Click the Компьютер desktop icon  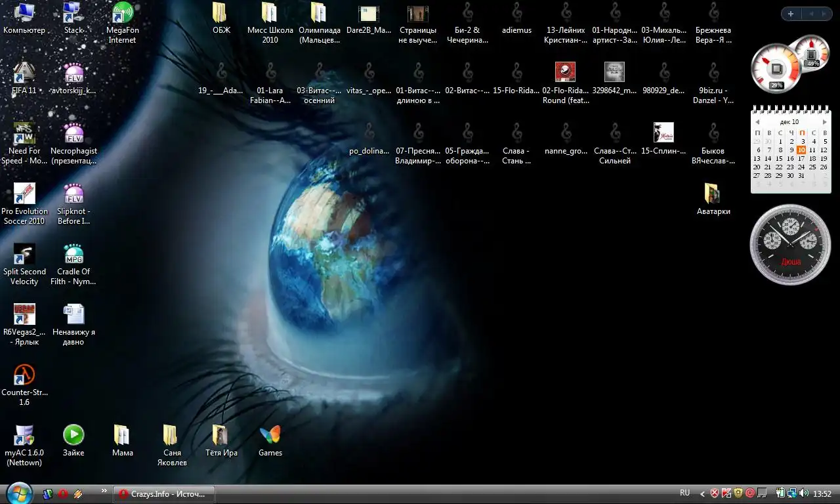(x=24, y=13)
